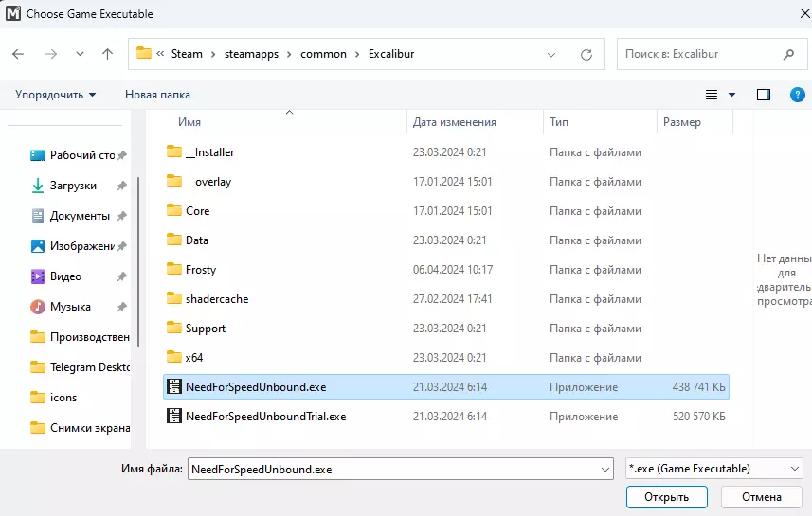Click the NeedForSpeedUnboundTrial.exe application icon
Image resolution: width=812 pixels, height=516 pixels.
(x=174, y=416)
